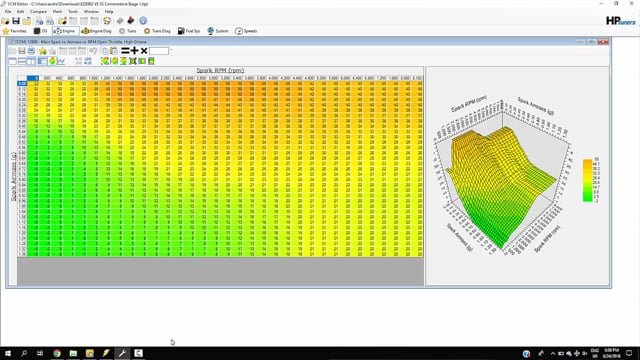Image resolution: width=640 pixels, height=360 pixels.
Task: Open the Help menu
Action: click(109, 11)
